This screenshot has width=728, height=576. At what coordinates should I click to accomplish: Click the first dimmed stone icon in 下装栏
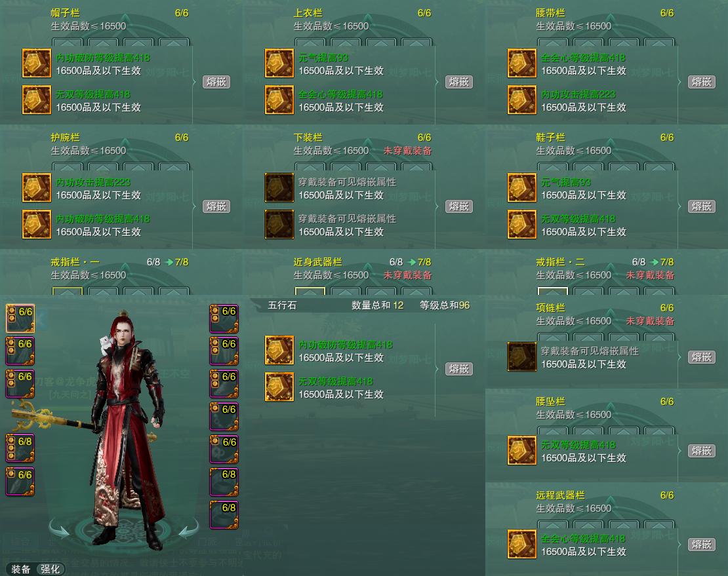(x=279, y=187)
